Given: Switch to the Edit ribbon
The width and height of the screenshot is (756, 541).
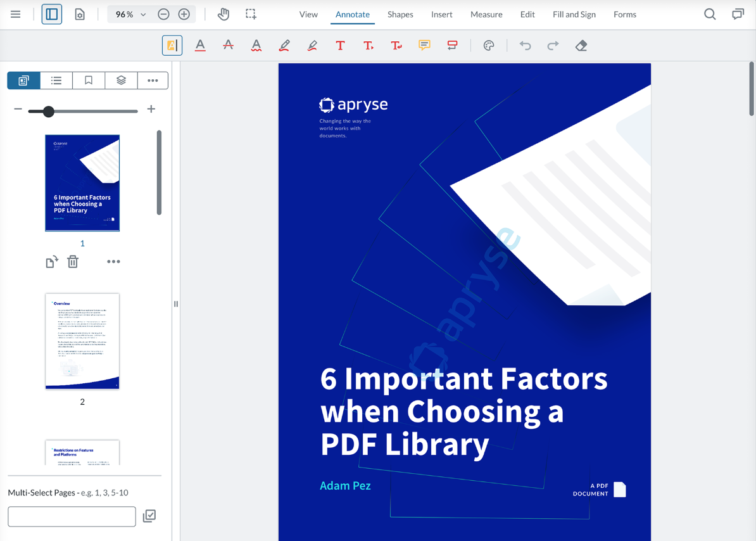Looking at the screenshot, I should click(527, 15).
